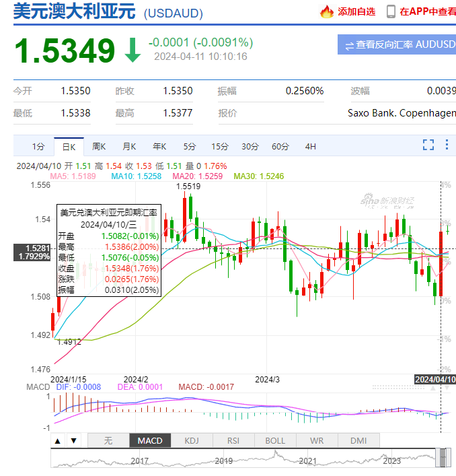Image resolution: width=456 pixels, height=476 pixels.
Task: Click the phone icon beside 在APP中查看
Action: [391, 11]
